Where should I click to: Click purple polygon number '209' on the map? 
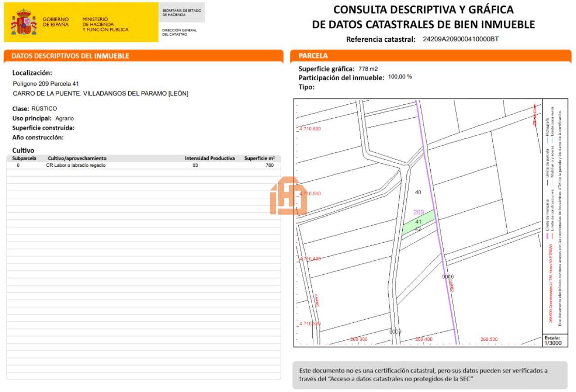418,212
